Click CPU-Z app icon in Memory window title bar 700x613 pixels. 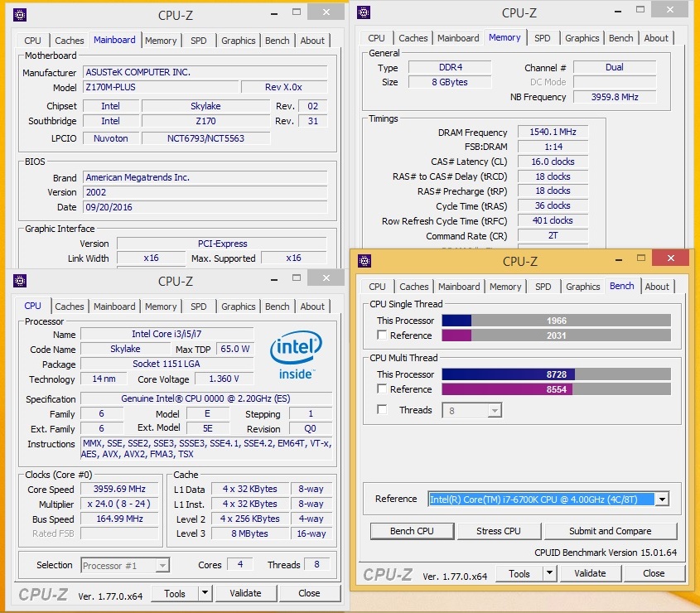(x=364, y=12)
